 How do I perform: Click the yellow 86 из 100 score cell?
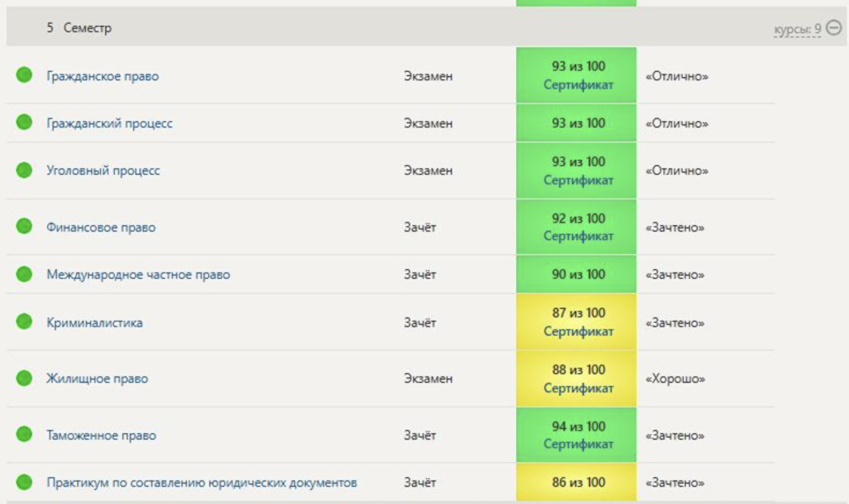point(576,482)
